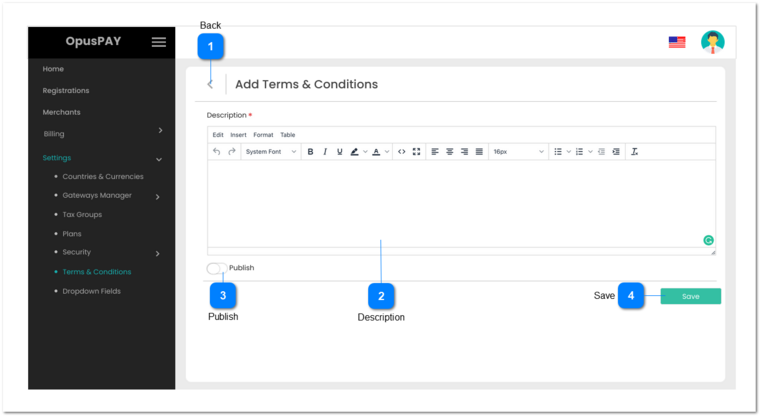This screenshot has height=417, width=761.
Task: Open the bullet list style dropdown arrow
Action: coord(569,151)
